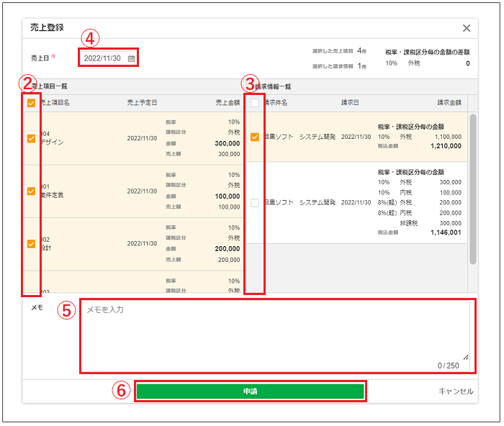
Task: Click the 売上日 date text 2022/11/30
Action: coord(102,58)
